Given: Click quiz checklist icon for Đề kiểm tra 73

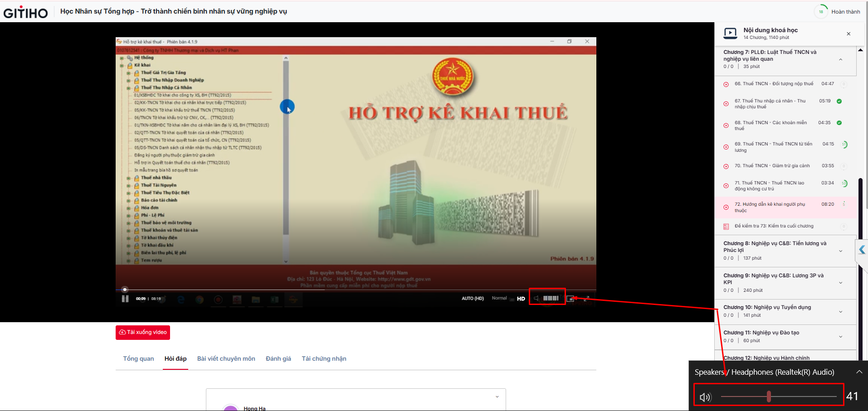Looking at the screenshot, I should click(x=726, y=226).
